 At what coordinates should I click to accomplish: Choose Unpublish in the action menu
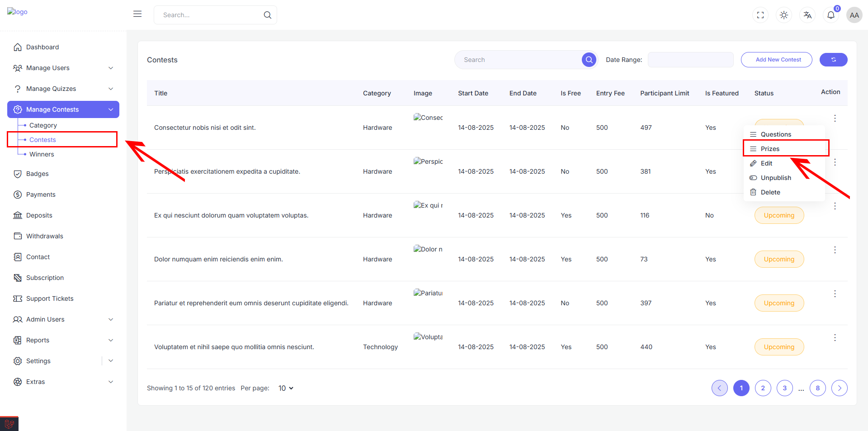tap(784, 178)
